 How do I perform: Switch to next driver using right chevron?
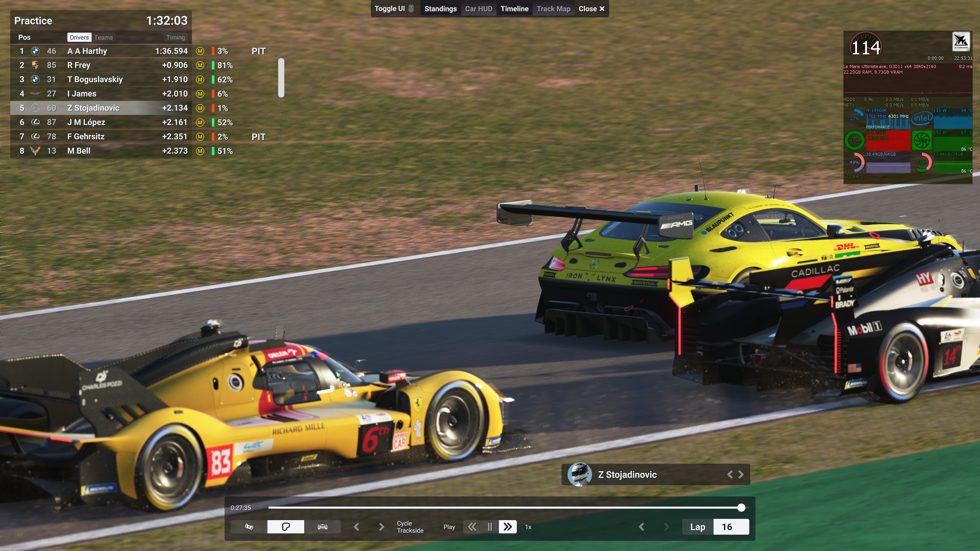(741, 474)
